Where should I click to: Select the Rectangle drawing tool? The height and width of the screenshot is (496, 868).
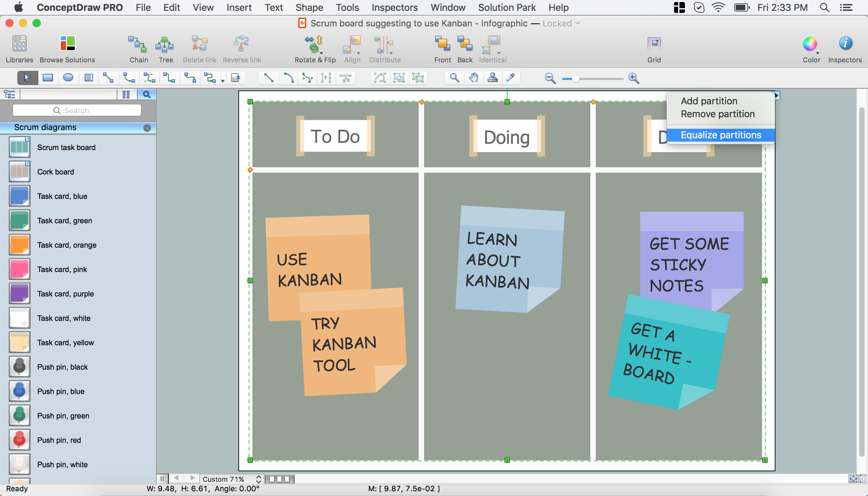point(48,78)
